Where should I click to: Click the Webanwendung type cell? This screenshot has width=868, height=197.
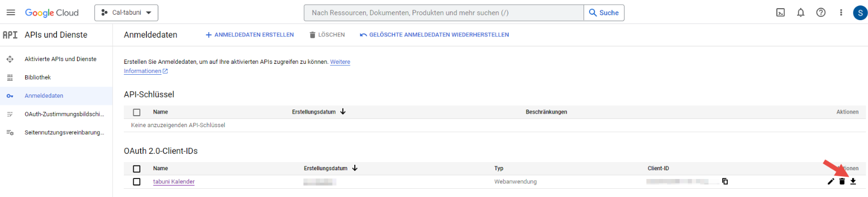pos(515,182)
